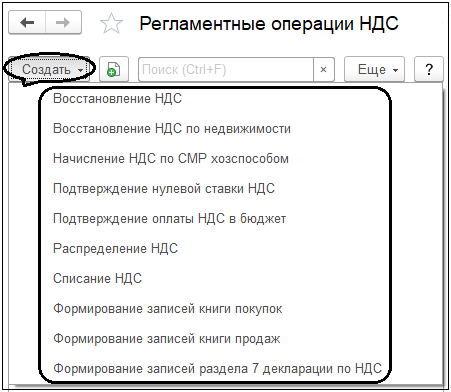The image size is (451, 392).
Task: Choose Формирование записей книги покупок
Action: [168, 309]
